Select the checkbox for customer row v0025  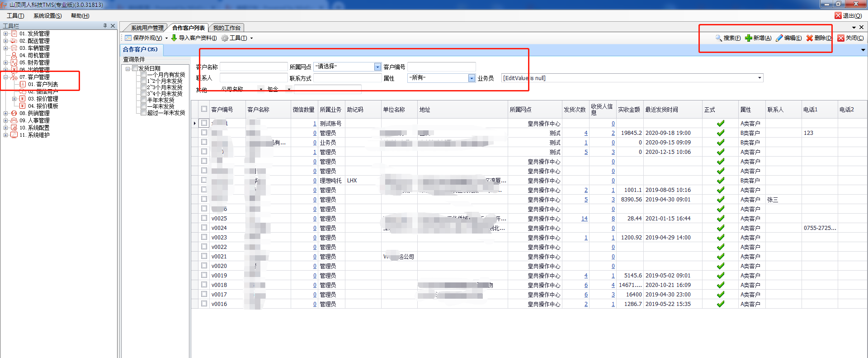[x=204, y=218]
